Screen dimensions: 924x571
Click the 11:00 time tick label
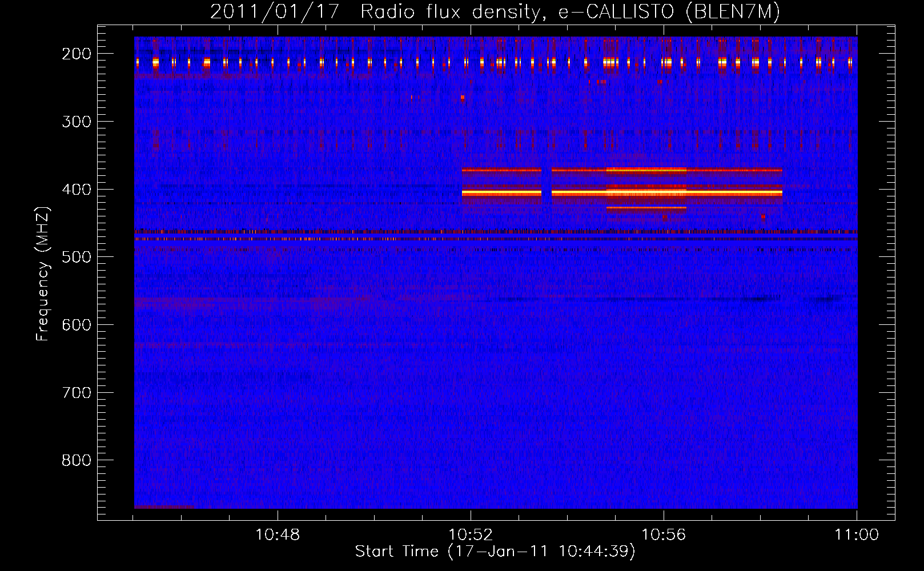(857, 535)
